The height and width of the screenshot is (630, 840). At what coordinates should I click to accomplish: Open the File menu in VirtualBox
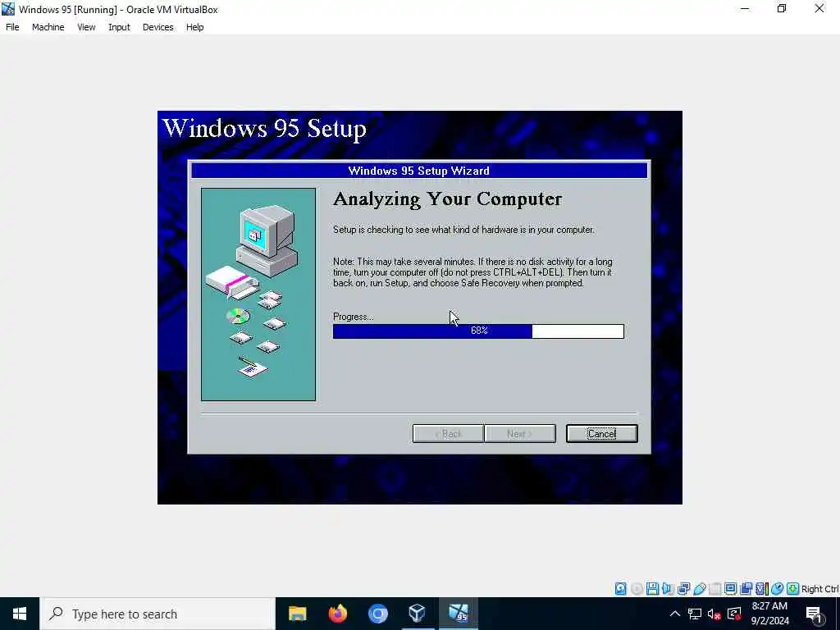point(12,27)
